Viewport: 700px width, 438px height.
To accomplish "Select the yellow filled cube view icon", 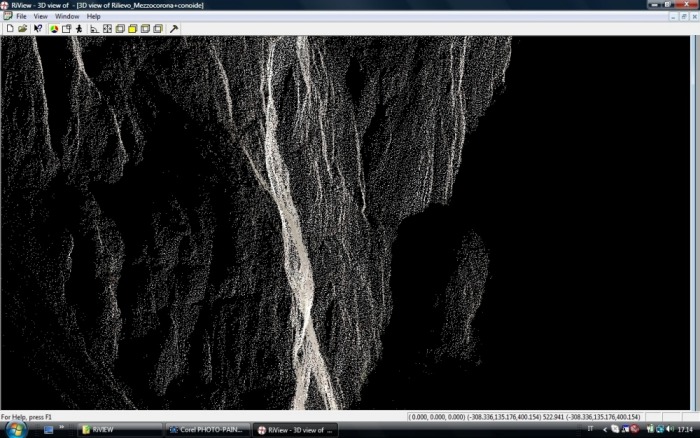I will 133,29.
